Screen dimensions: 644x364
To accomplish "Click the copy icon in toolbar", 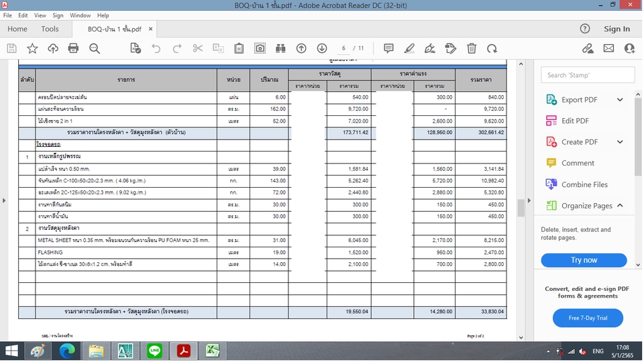I will click(x=218, y=48).
